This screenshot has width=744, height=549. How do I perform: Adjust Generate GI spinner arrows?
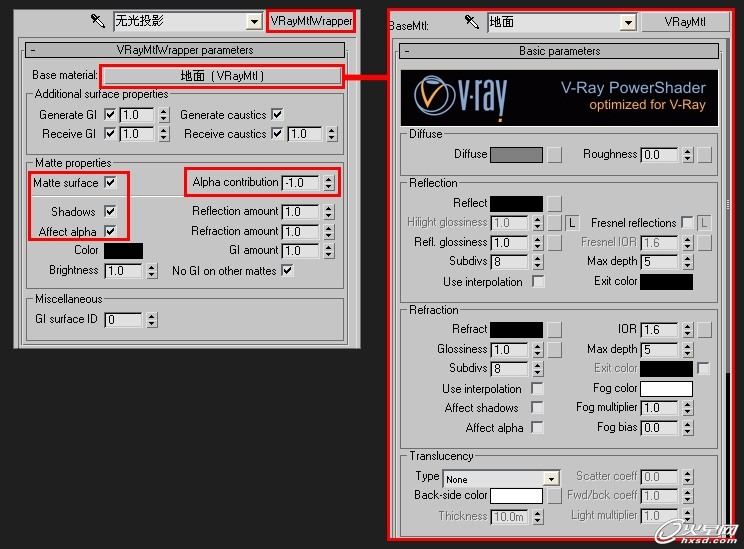164,115
